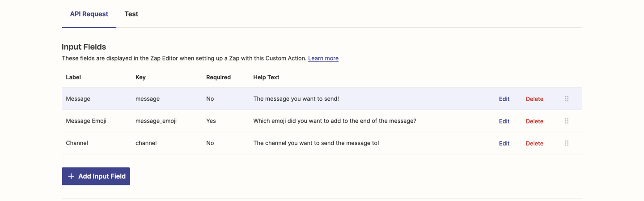Delete the Channel input field
This screenshot has height=201, width=644.
(534, 143)
